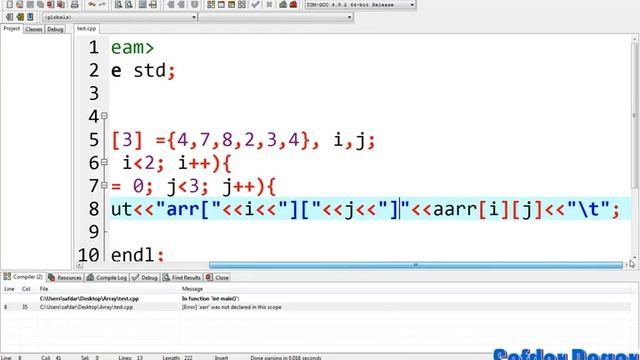
Task: Click the word "aarr" in line 8
Action: [x=455, y=209]
